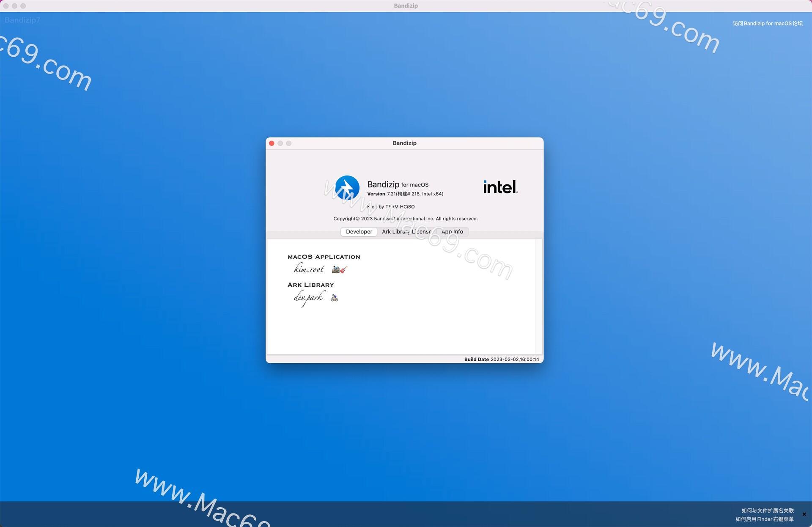Click the macOS Application heading
Viewport: 812px width, 527px height.
tap(324, 257)
